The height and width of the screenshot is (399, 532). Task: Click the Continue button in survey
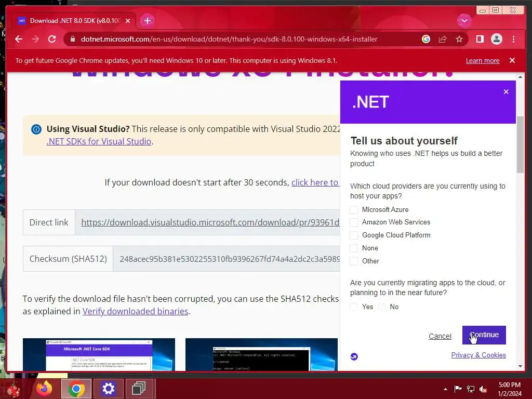coord(484,335)
